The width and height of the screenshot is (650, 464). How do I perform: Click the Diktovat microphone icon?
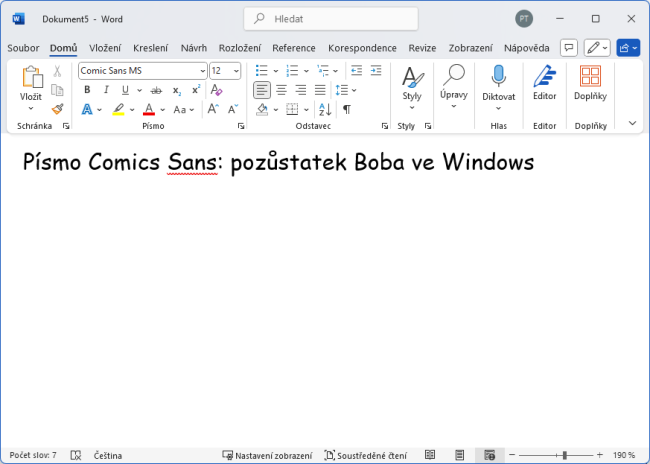(498, 76)
